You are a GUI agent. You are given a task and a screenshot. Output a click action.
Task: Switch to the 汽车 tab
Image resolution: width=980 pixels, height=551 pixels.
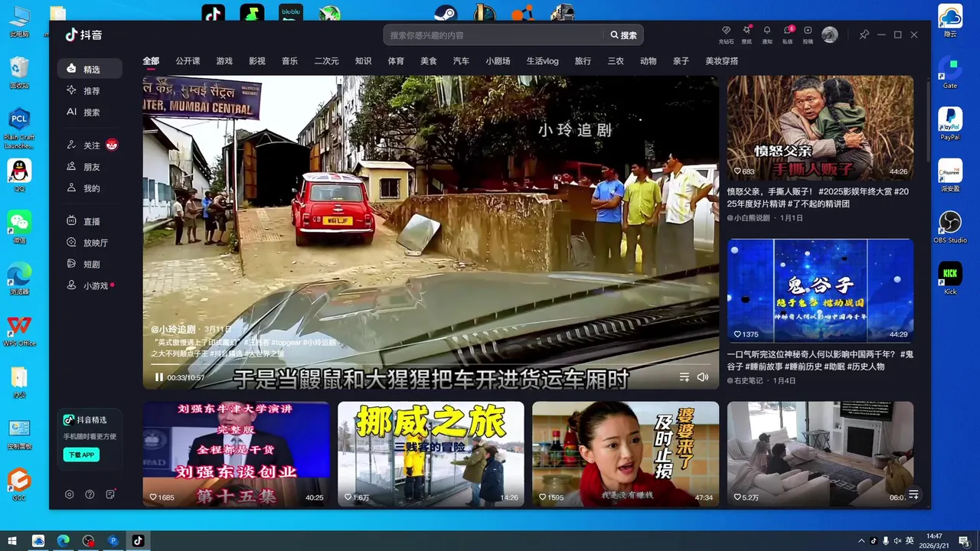(x=461, y=61)
